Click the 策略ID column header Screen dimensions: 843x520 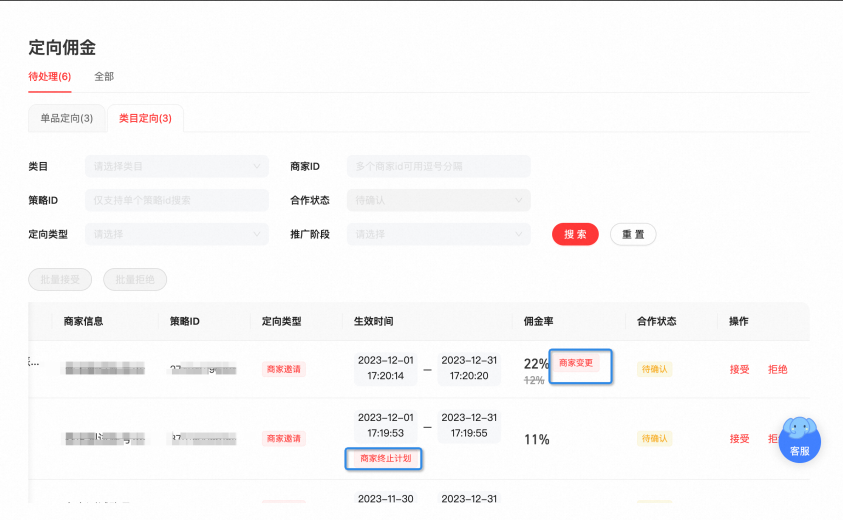185,322
